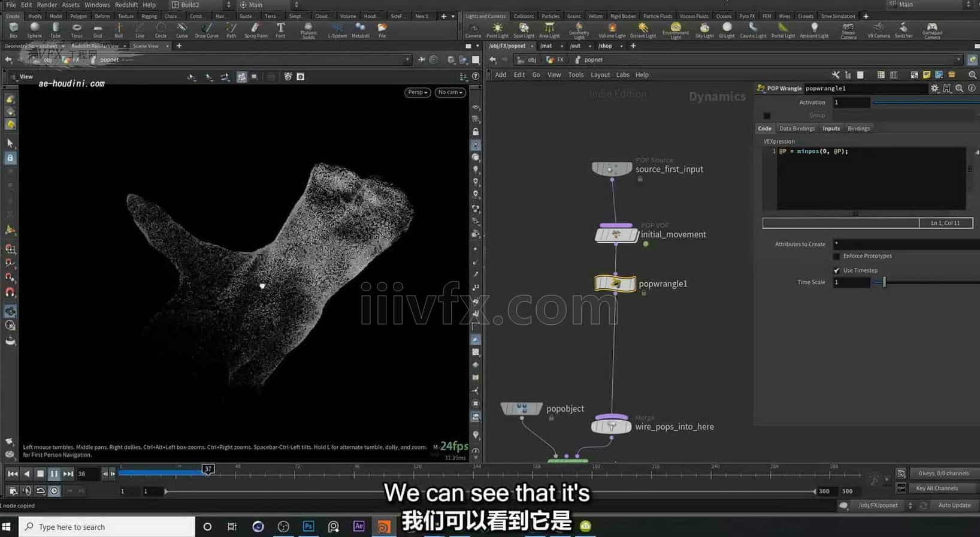
Task: Toggle Use Timestep checkbox
Action: coord(837,270)
